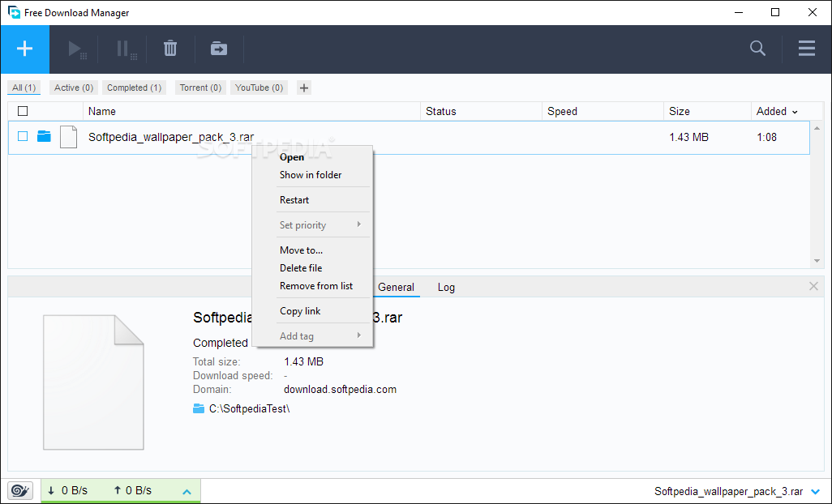Click the Free Download Manager title icon
Viewport: 832px width, 504px height.
14,12
